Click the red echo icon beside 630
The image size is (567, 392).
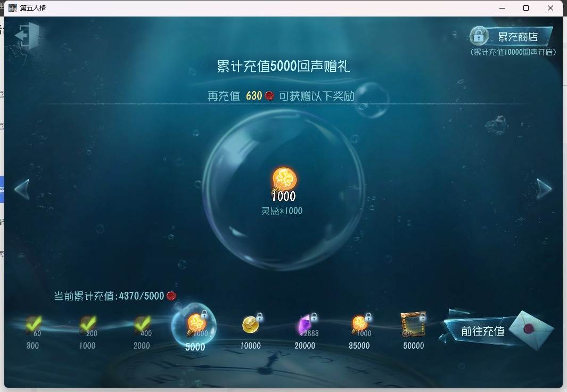(269, 96)
